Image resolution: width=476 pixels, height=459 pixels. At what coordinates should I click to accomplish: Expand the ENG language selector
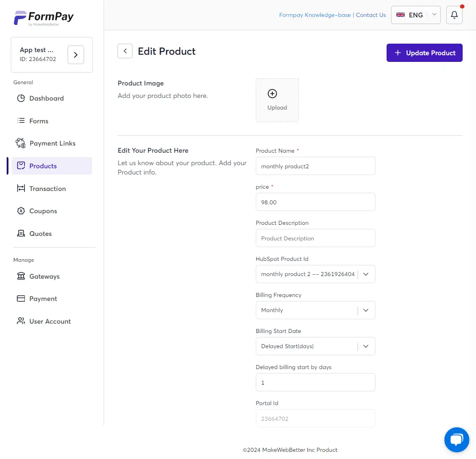pyautogui.click(x=415, y=15)
